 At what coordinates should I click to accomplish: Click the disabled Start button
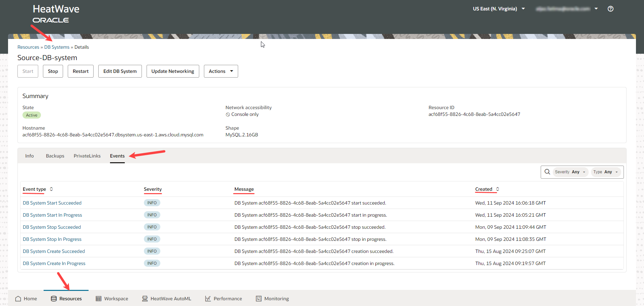(x=28, y=71)
